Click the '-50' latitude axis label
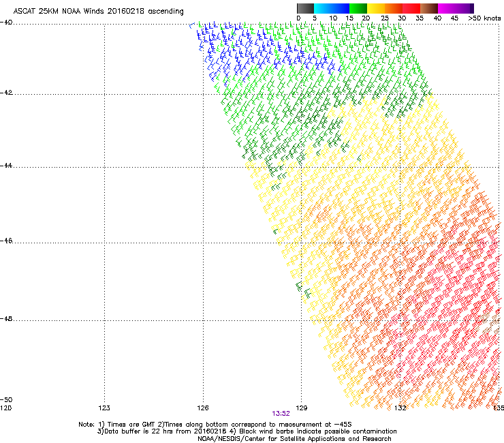This screenshot has height=443, width=504. pos(6,400)
